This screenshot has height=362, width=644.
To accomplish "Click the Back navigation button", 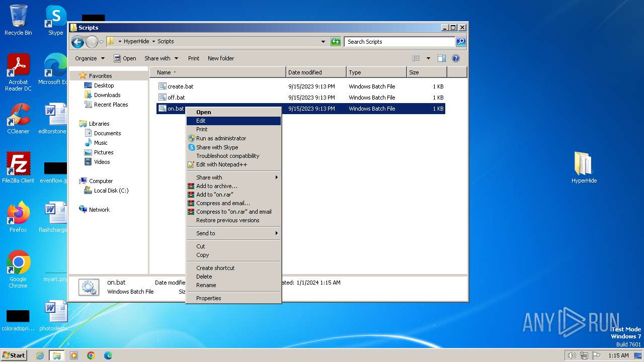I will tap(77, 42).
